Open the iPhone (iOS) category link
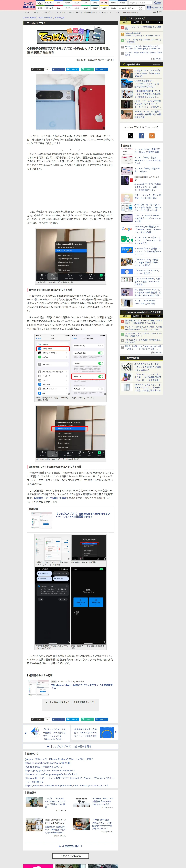 click(89, 12)
